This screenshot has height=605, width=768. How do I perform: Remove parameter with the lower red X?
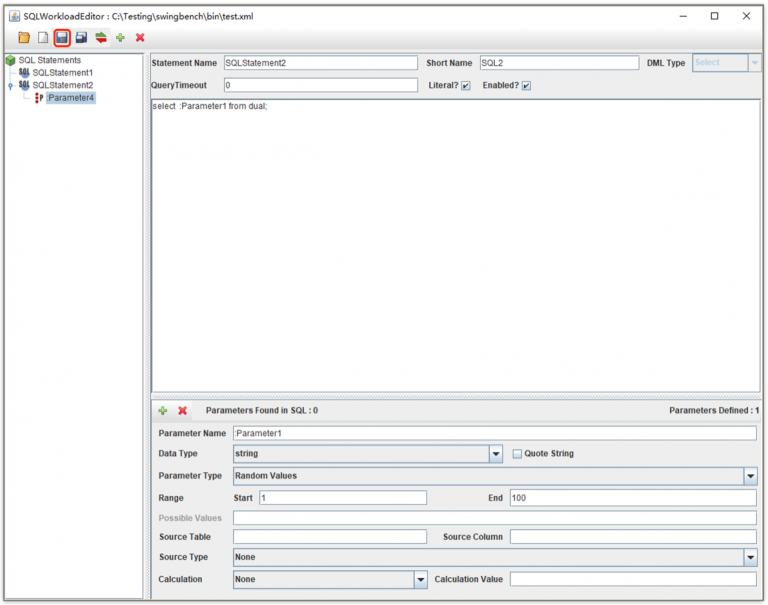click(x=183, y=410)
